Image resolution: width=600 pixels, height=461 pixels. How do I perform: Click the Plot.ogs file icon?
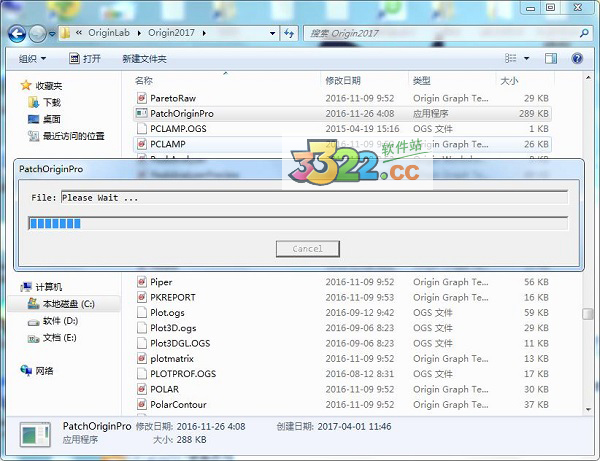142,313
